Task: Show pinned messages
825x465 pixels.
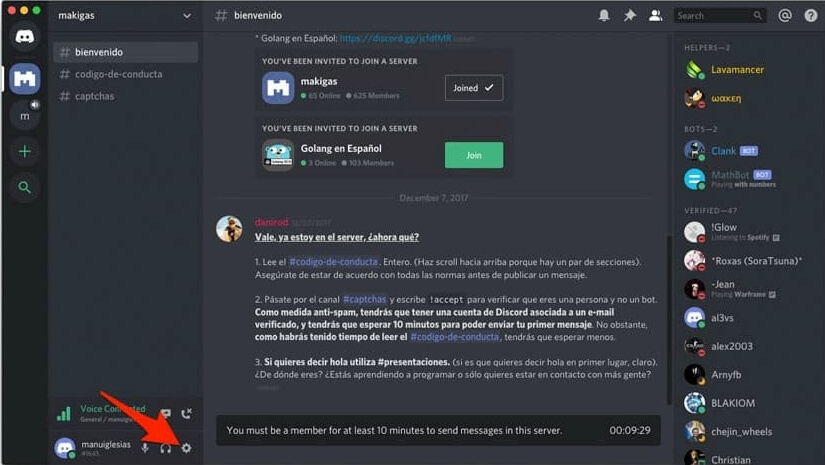Action: [x=630, y=16]
